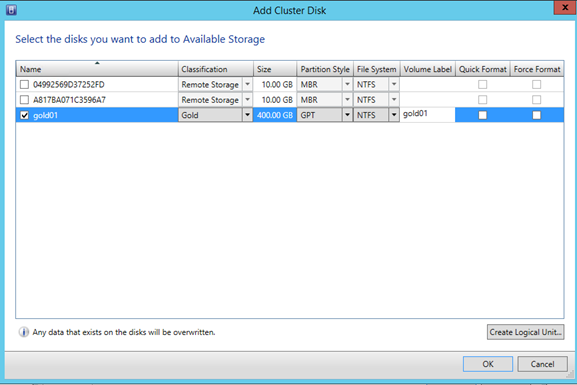Click the Quick Format column header
577x385 pixels.
point(482,69)
